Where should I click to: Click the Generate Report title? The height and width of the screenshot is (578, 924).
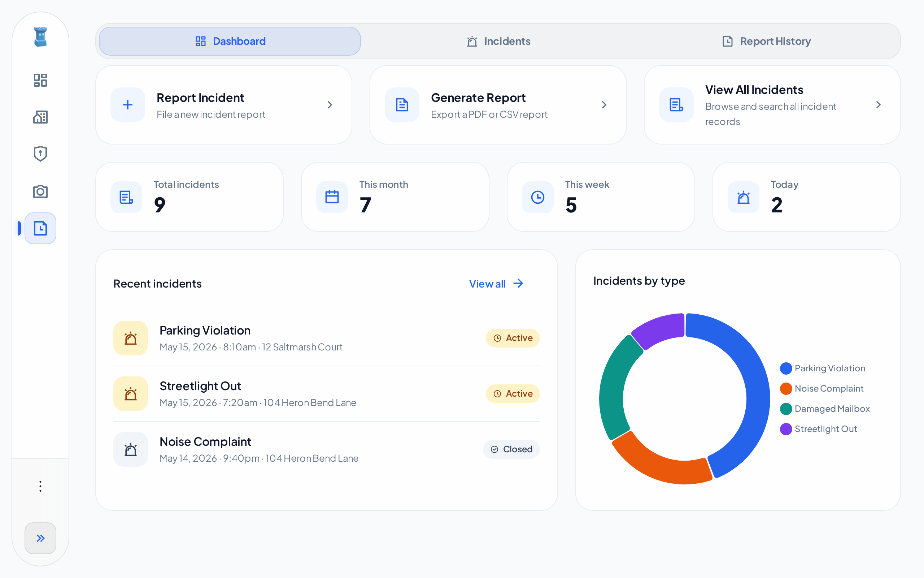[x=478, y=98]
